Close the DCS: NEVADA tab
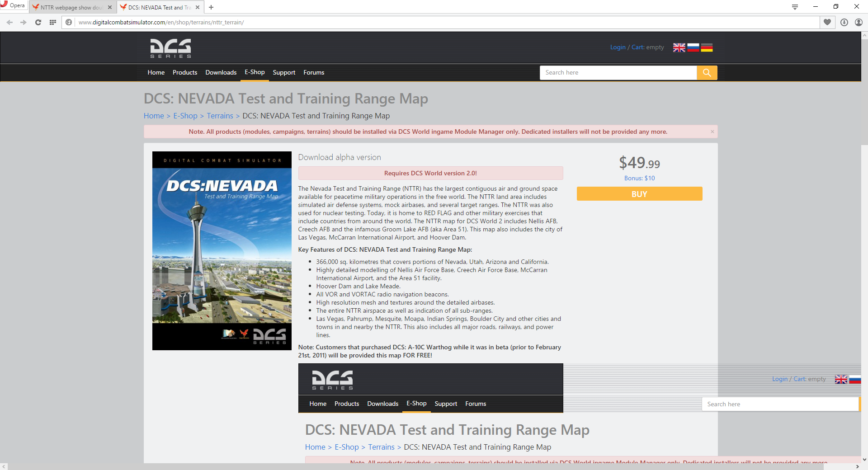The height and width of the screenshot is (470, 868). click(198, 7)
